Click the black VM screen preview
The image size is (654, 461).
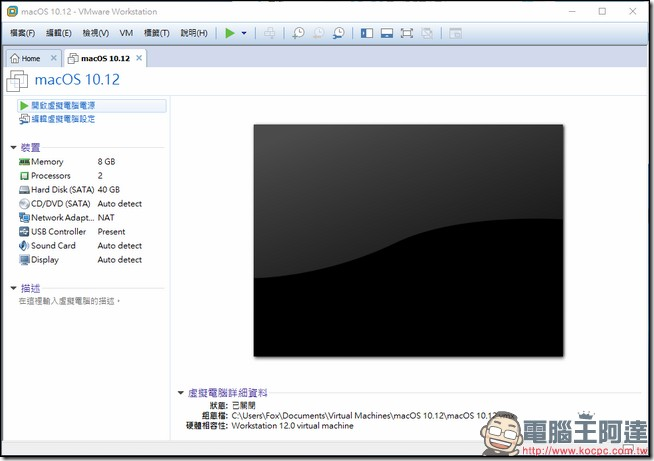tap(408, 240)
